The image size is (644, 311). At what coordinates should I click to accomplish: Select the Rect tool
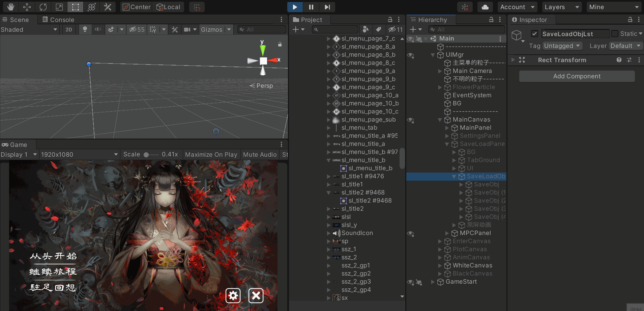click(76, 7)
